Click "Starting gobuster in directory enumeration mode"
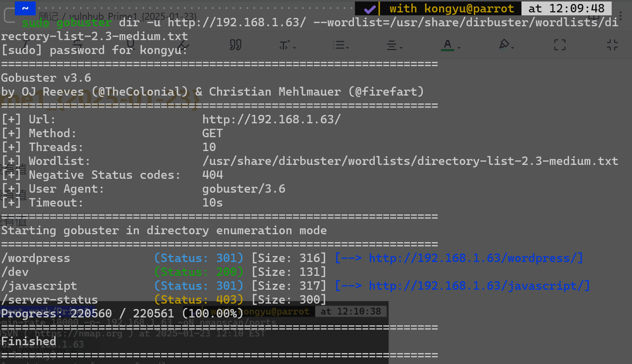This screenshot has width=632, height=364. point(164,230)
